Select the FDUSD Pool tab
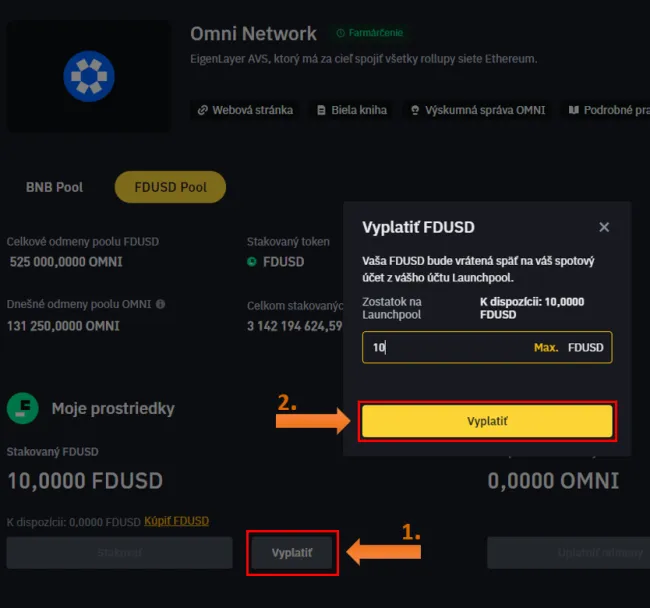This screenshot has width=650, height=608. [x=170, y=187]
